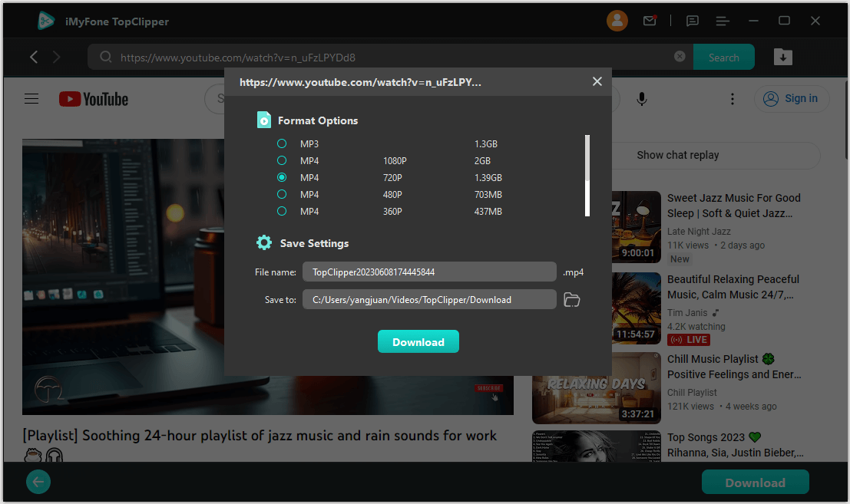This screenshot has height=504, width=850.
Task: Click the user account avatar icon
Action: (x=617, y=21)
